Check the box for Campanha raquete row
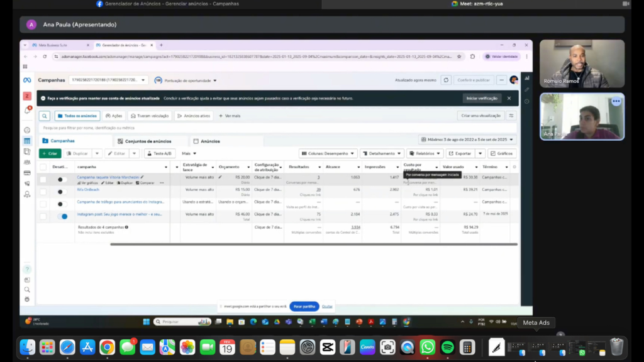 point(43,180)
